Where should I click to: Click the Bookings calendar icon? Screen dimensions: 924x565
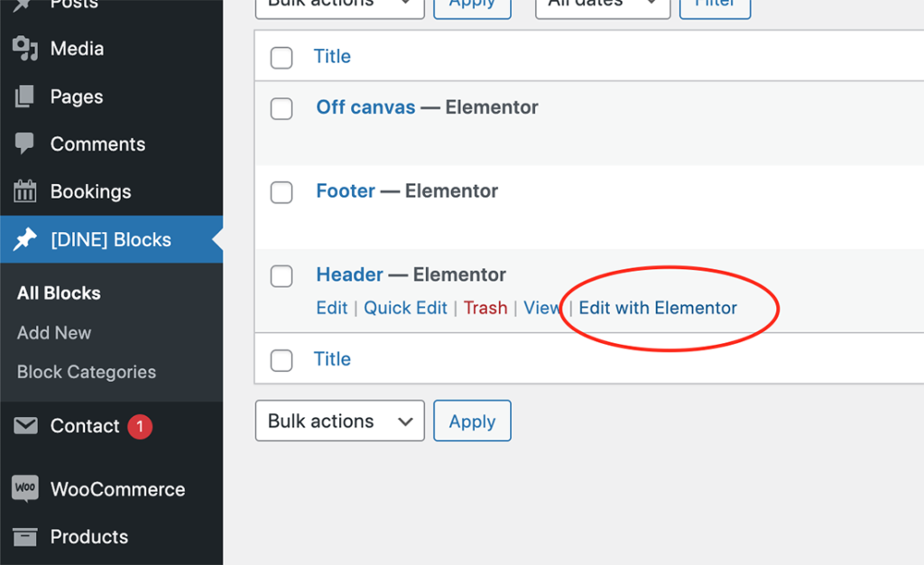[x=24, y=190]
